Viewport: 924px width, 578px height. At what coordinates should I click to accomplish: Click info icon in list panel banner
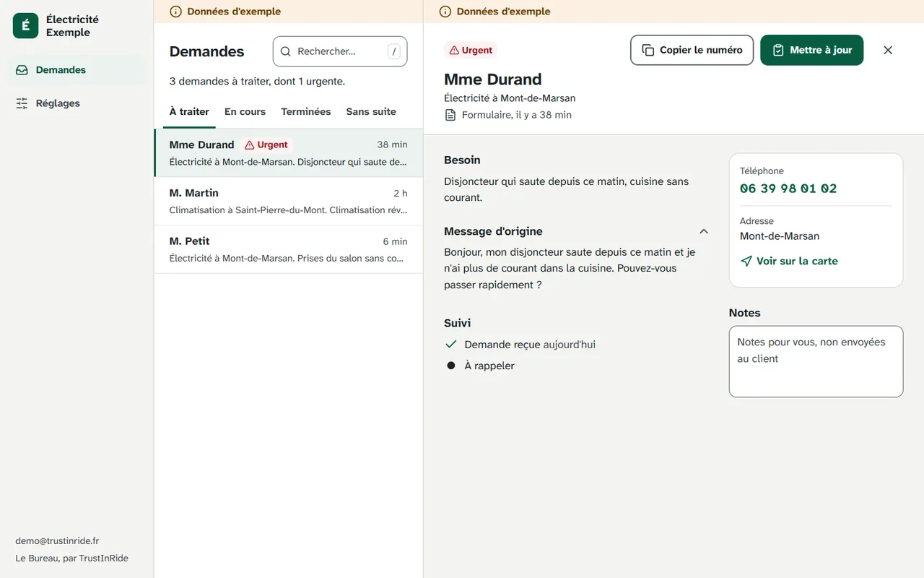tap(175, 12)
